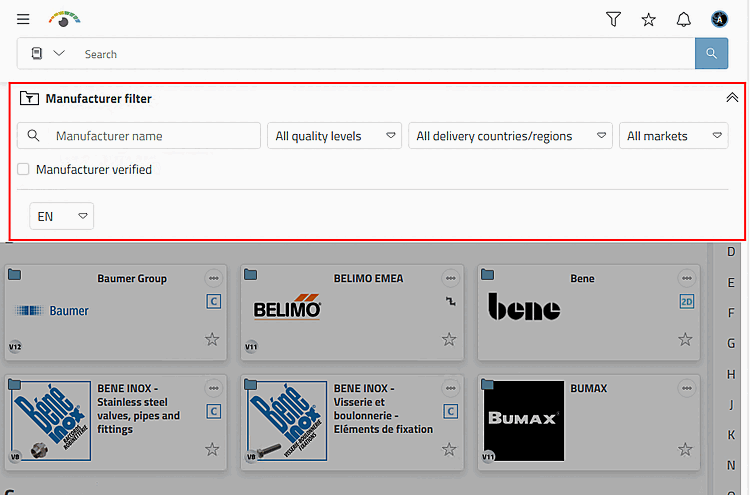Open BENE INOX Visserie et boulonnerie title

[383, 408]
